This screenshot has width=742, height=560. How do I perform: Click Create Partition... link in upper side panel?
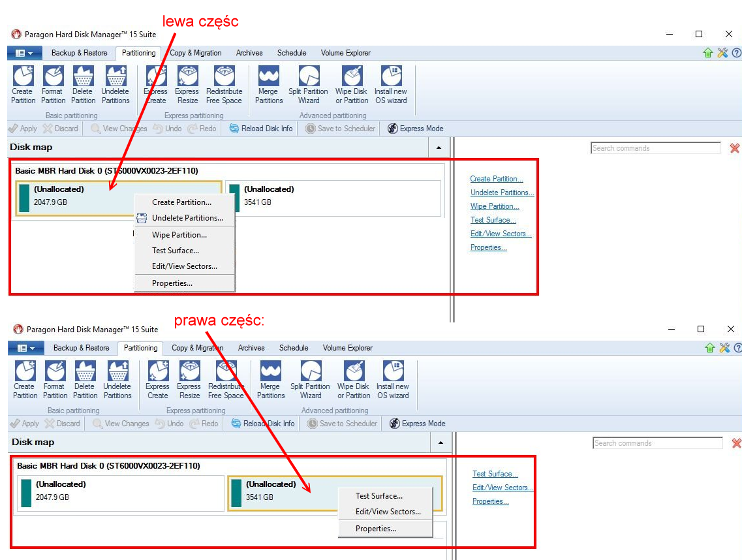[497, 179]
